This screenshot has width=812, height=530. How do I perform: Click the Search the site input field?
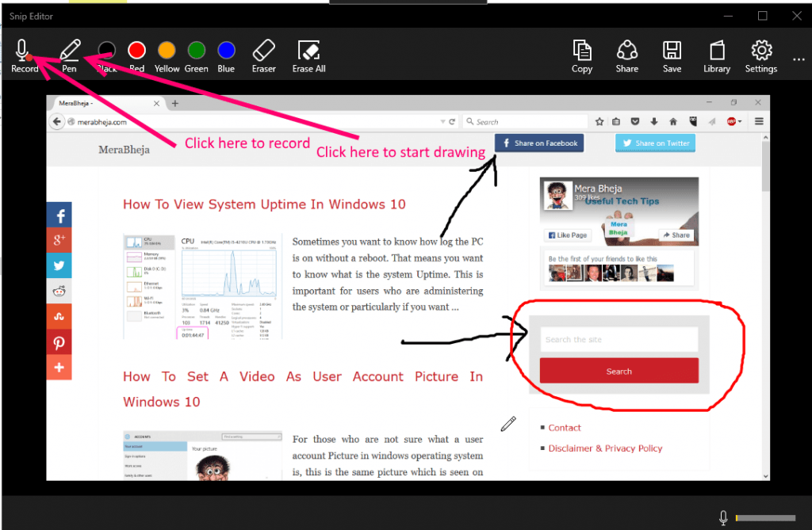[619, 338]
